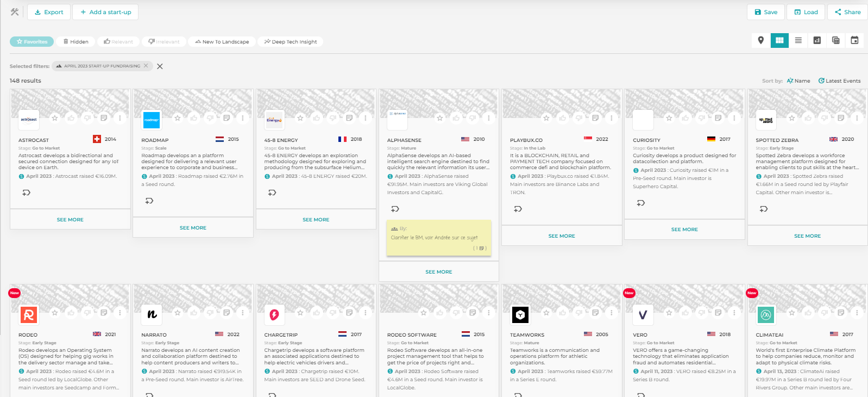Open the Rodeo card three-dot menu

coord(120,313)
